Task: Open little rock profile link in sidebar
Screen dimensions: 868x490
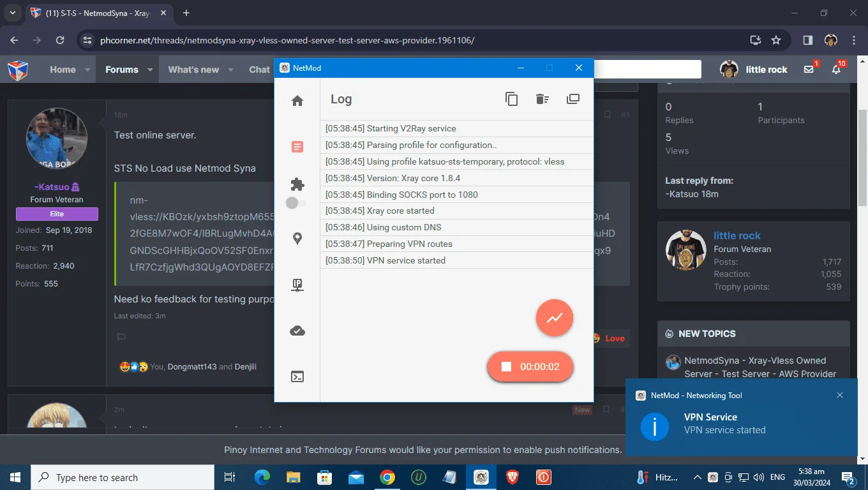Action: point(737,235)
